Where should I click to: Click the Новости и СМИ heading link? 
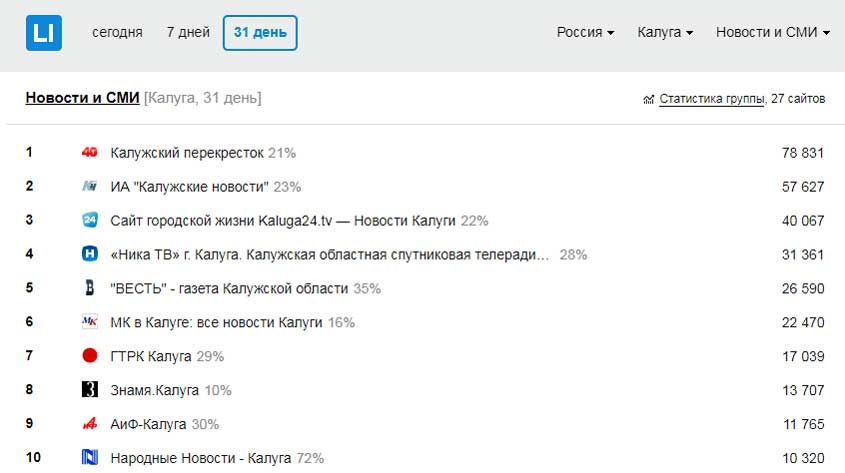tap(82, 98)
